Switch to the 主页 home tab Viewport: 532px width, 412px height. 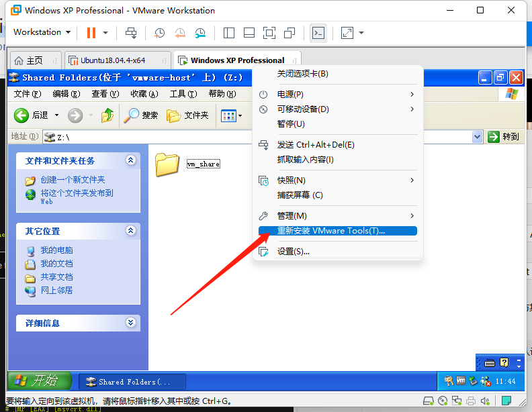[x=36, y=60]
